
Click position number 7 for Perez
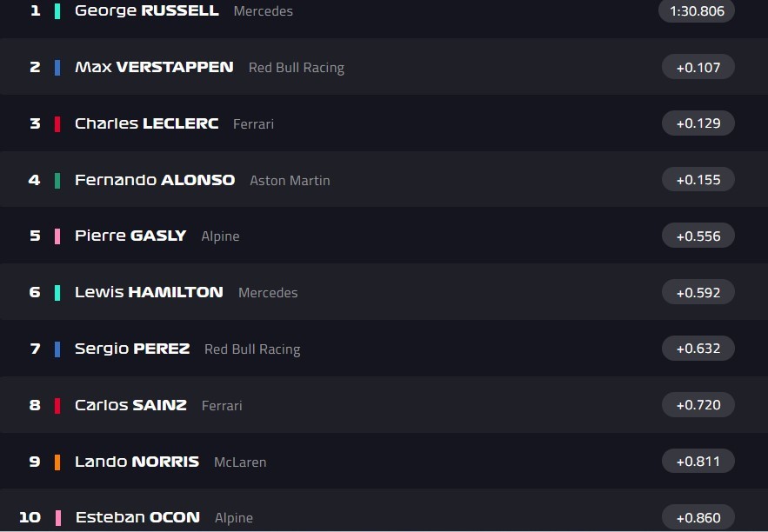pos(35,349)
